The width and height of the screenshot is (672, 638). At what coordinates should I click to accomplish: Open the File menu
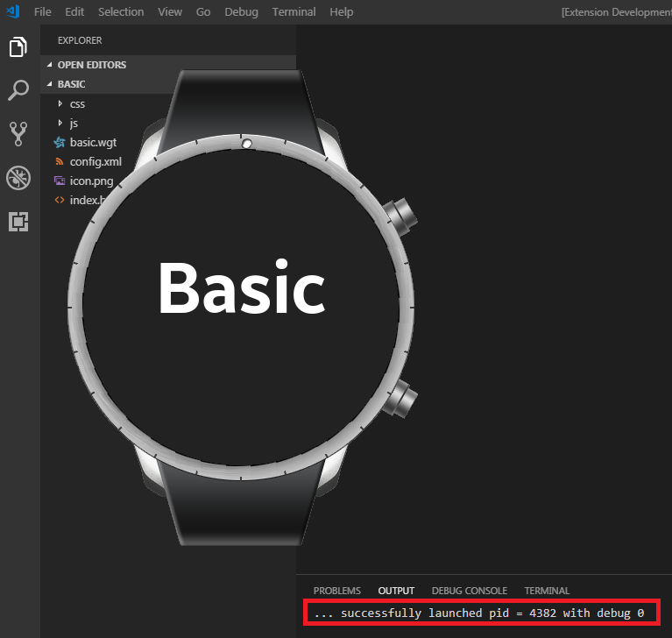(x=42, y=11)
